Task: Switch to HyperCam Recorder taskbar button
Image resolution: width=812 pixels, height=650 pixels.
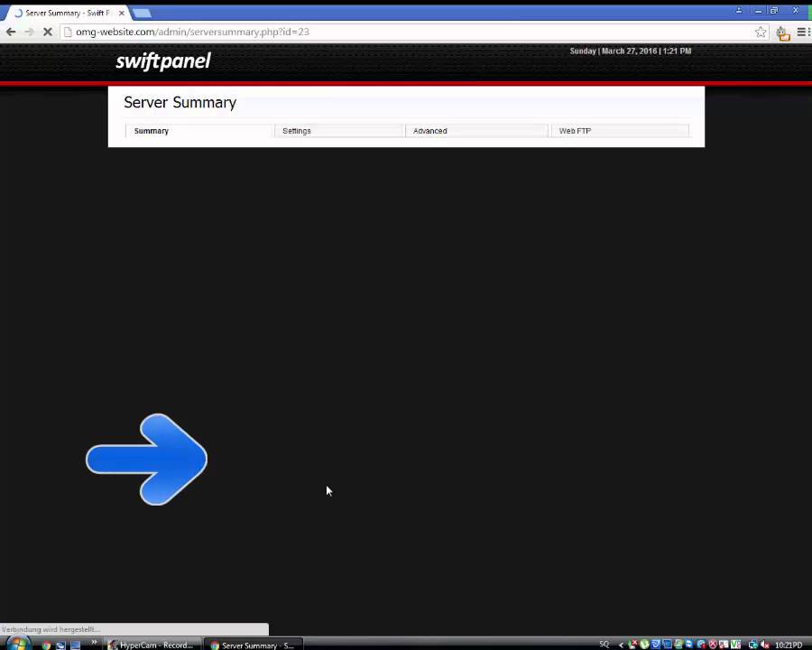Action: [x=152, y=645]
